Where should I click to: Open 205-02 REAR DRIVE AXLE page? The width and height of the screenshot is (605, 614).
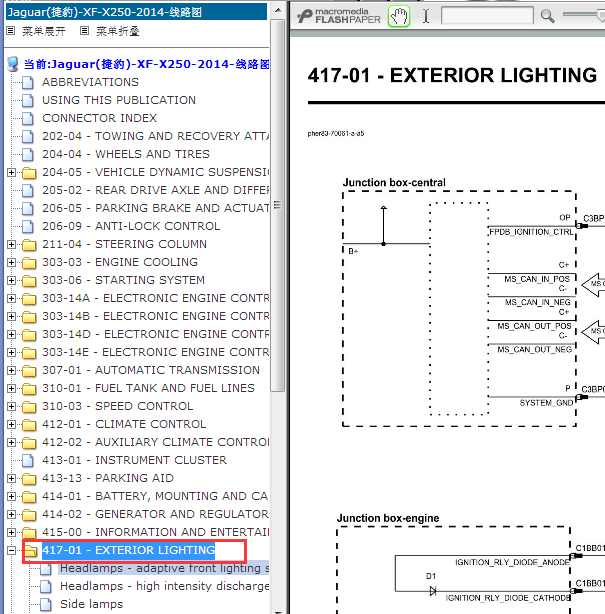click(155, 190)
